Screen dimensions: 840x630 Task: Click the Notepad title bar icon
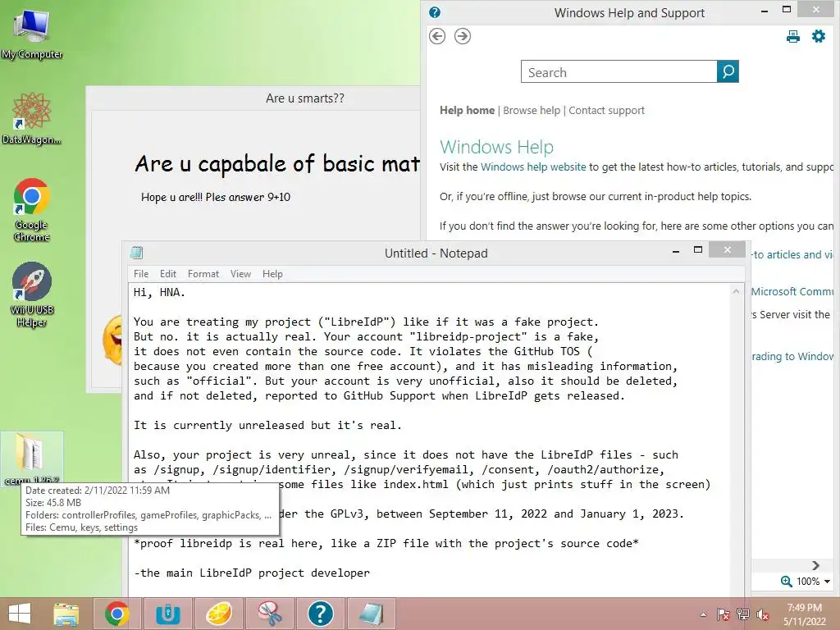(x=137, y=253)
